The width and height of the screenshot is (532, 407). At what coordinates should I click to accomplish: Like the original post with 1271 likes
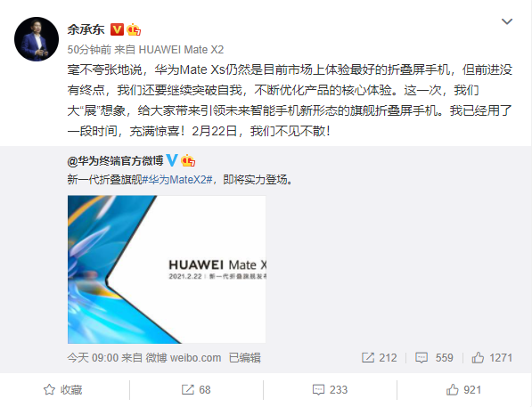pyautogui.click(x=492, y=358)
